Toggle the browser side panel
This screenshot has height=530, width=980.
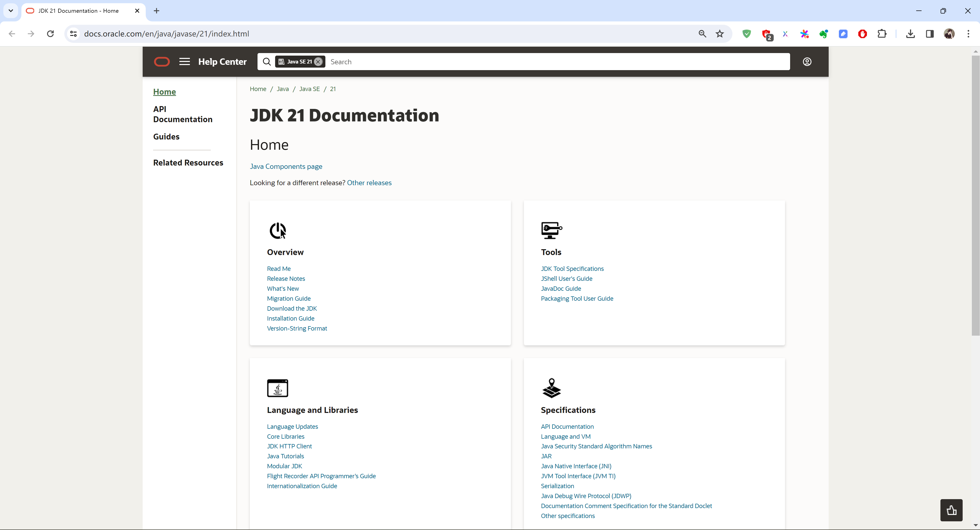pos(930,34)
